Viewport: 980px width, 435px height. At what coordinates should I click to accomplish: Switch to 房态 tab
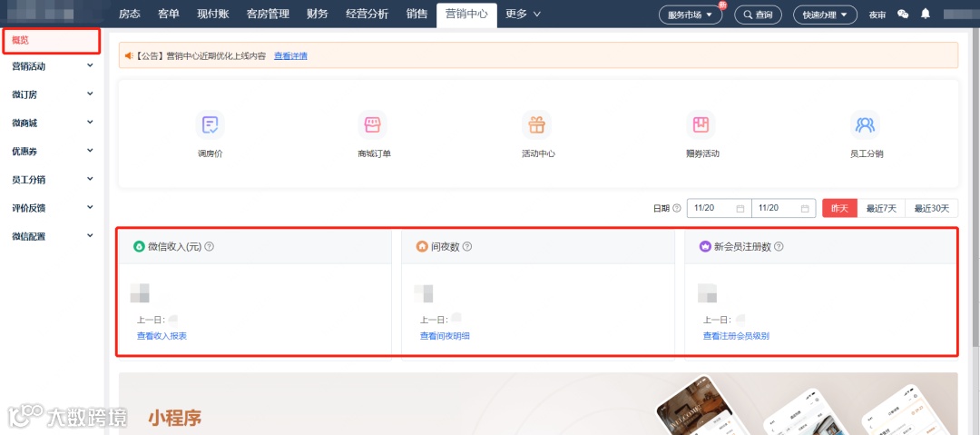pyautogui.click(x=130, y=14)
